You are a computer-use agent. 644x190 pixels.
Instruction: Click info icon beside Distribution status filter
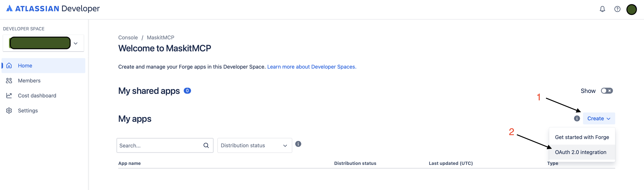298,144
